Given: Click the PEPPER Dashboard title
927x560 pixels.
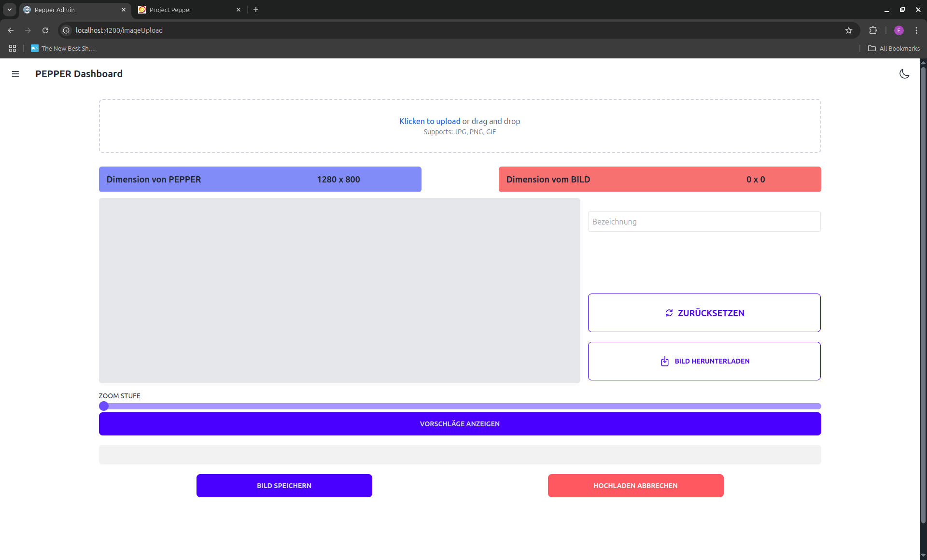Looking at the screenshot, I should [79, 74].
